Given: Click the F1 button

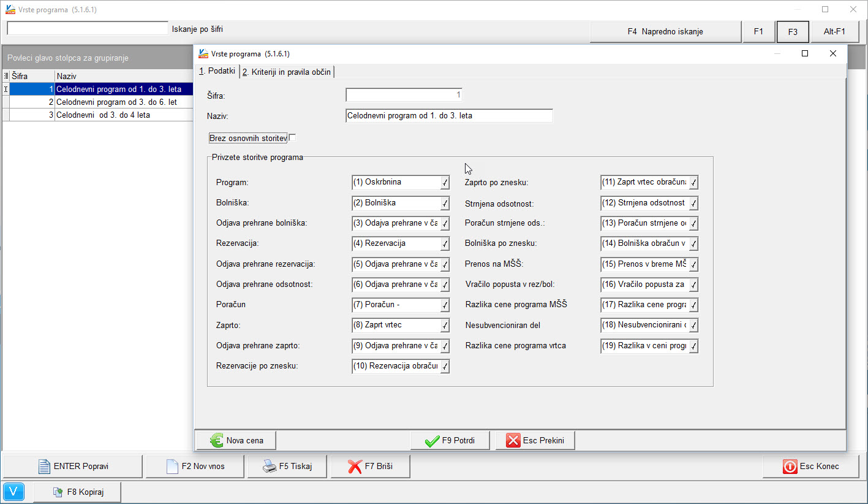Looking at the screenshot, I should (x=758, y=32).
